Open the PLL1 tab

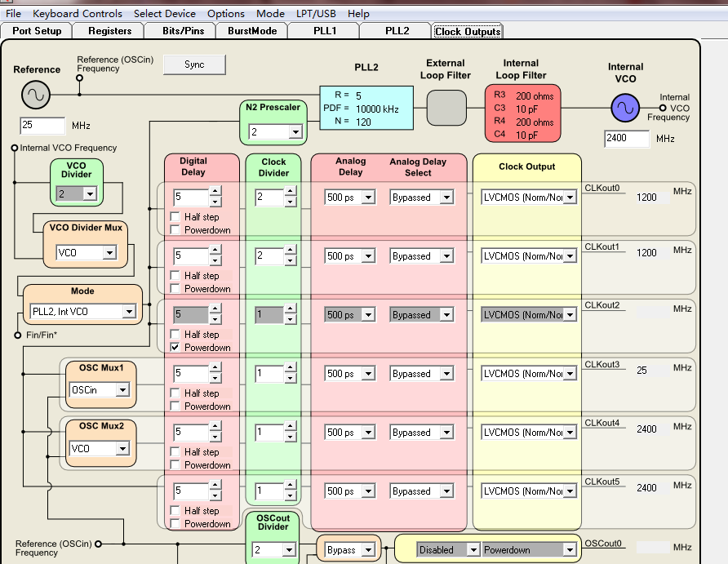(325, 31)
